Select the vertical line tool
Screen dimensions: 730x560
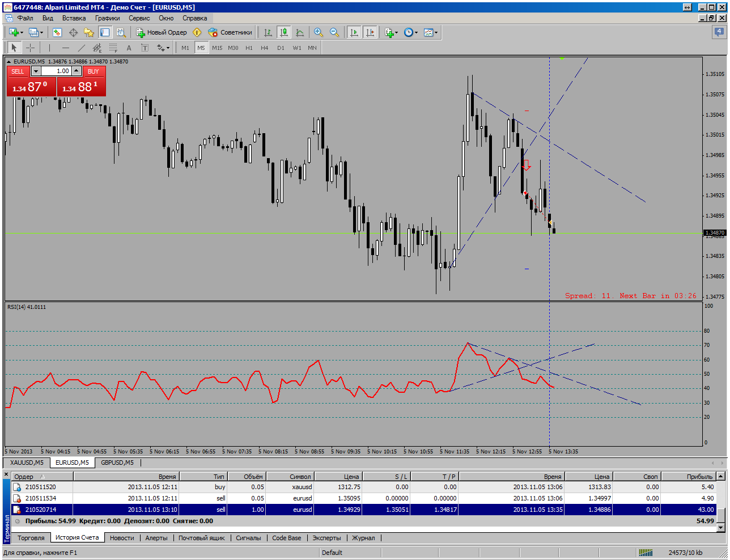tap(49, 48)
